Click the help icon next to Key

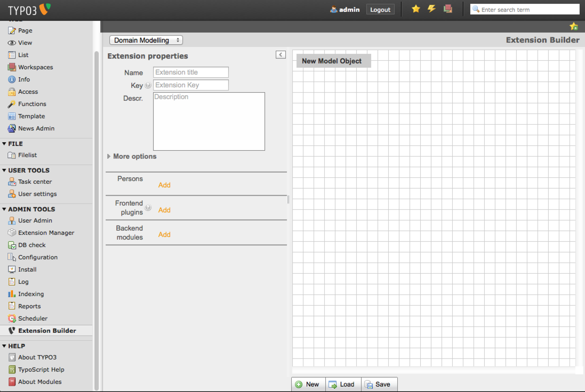coord(148,85)
